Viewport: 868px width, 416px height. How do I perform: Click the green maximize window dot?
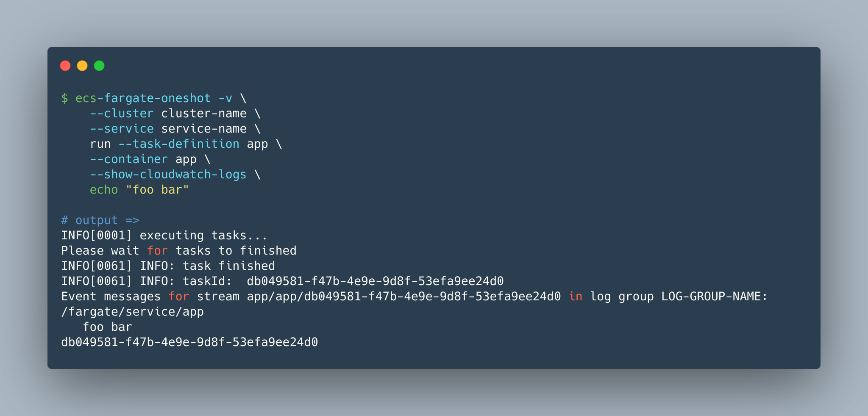click(x=99, y=66)
